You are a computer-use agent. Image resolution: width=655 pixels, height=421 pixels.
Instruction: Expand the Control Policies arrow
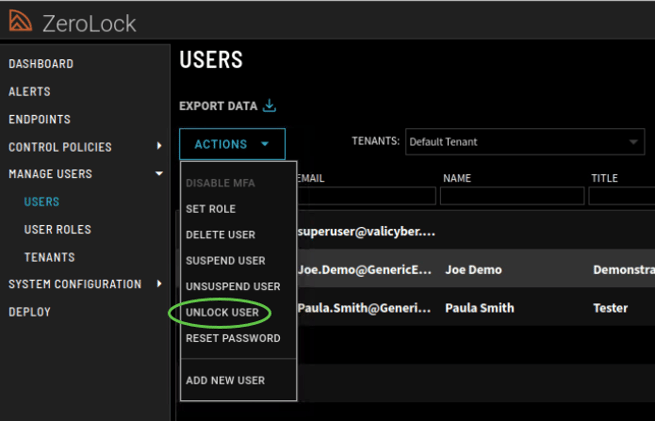(x=159, y=146)
